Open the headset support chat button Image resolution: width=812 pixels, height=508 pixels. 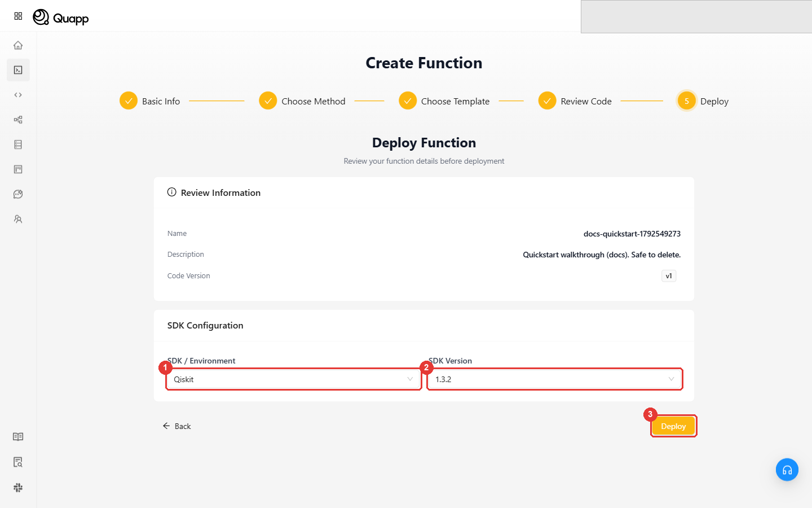click(x=787, y=470)
